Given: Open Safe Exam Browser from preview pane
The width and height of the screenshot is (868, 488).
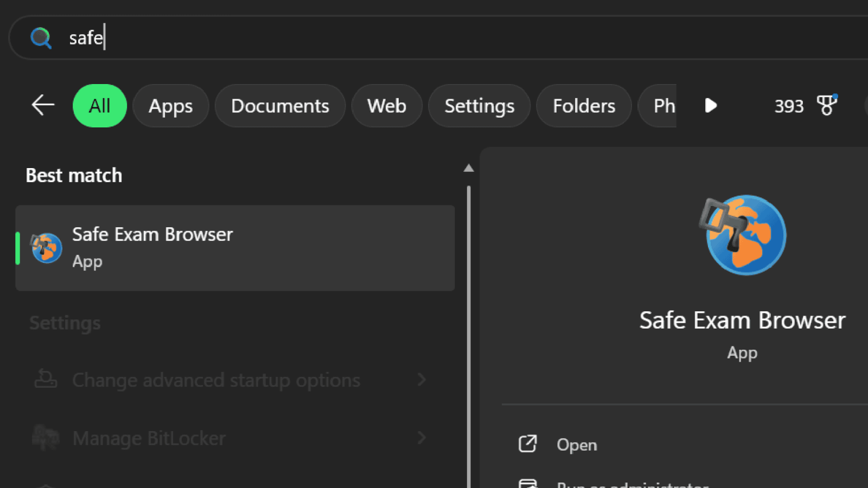Looking at the screenshot, I should [x=576, y=445].
